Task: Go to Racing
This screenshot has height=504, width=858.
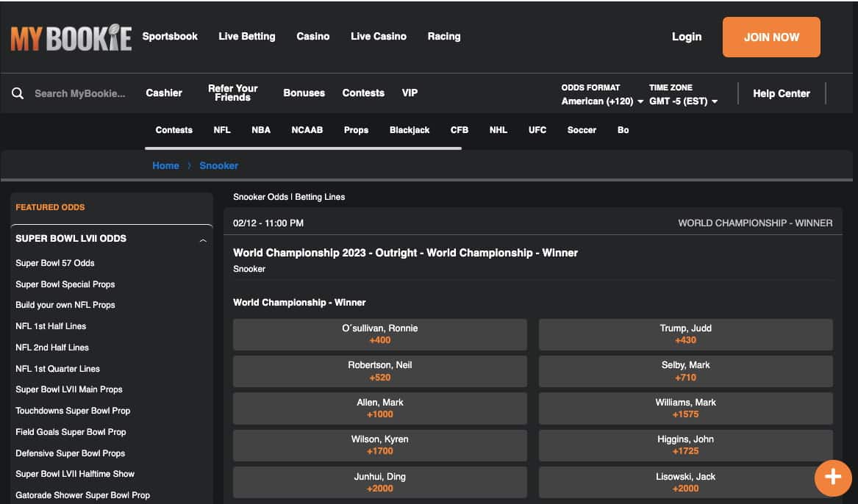Action: coord(444,37)
